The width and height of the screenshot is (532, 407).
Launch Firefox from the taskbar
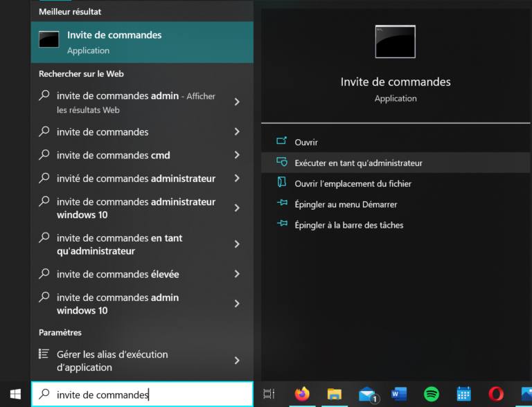tap(302, 394)
